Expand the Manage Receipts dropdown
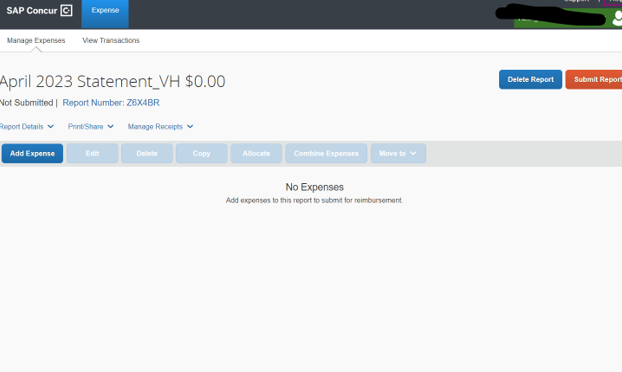This screenshot has height=372, width=622. 160,127
